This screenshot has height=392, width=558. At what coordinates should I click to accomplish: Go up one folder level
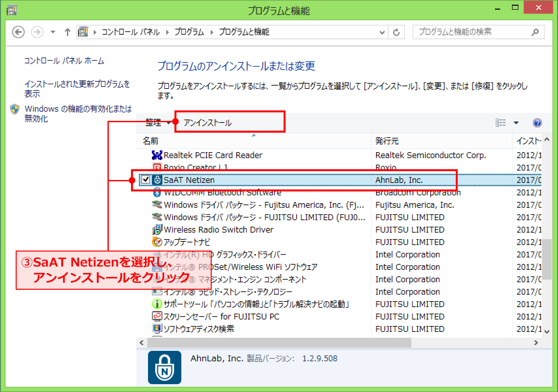click(67, 32)
